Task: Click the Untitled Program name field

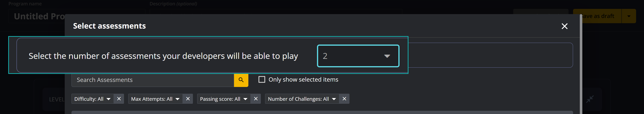Action: tap(38, 16)
